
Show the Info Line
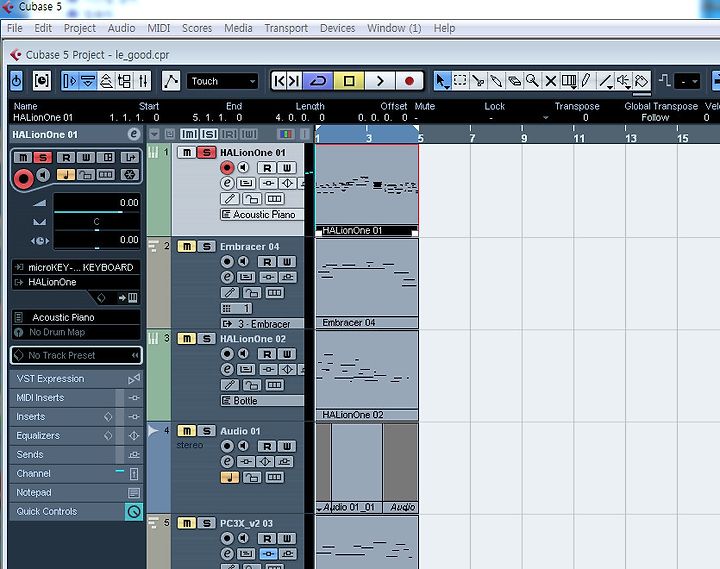(88, 81)
